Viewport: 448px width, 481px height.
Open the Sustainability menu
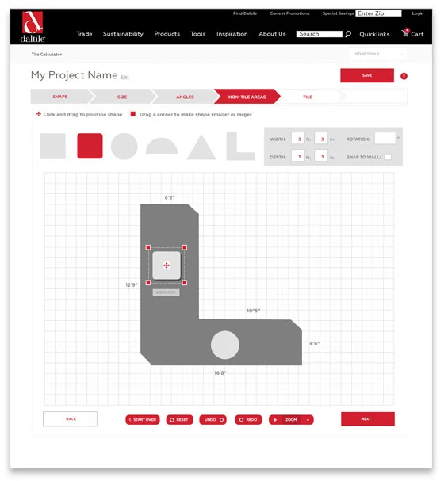123,34
